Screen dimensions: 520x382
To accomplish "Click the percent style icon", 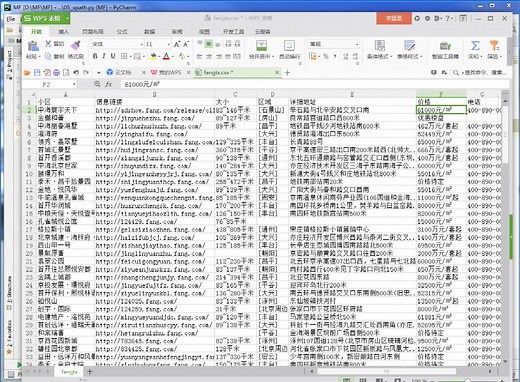I will click(x=325, y=56).
